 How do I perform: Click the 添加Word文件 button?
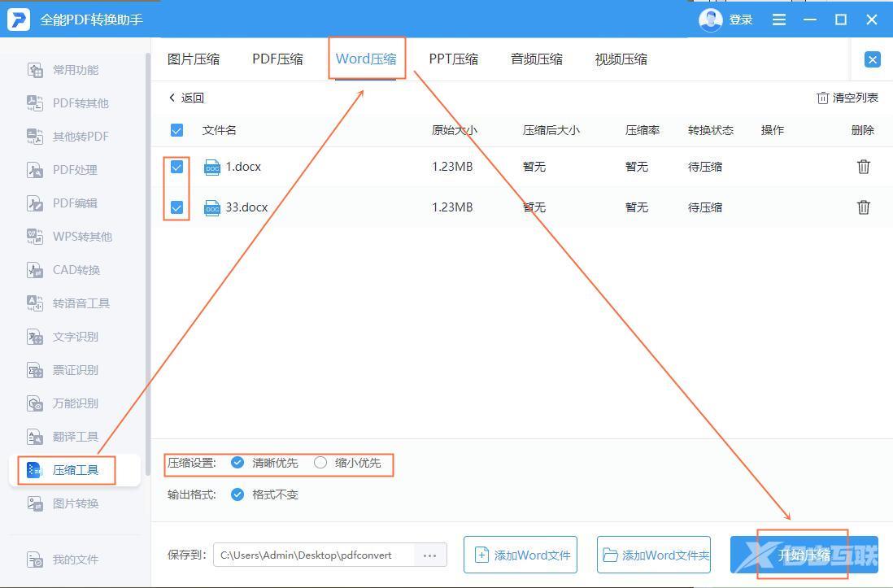pos(521,555)
